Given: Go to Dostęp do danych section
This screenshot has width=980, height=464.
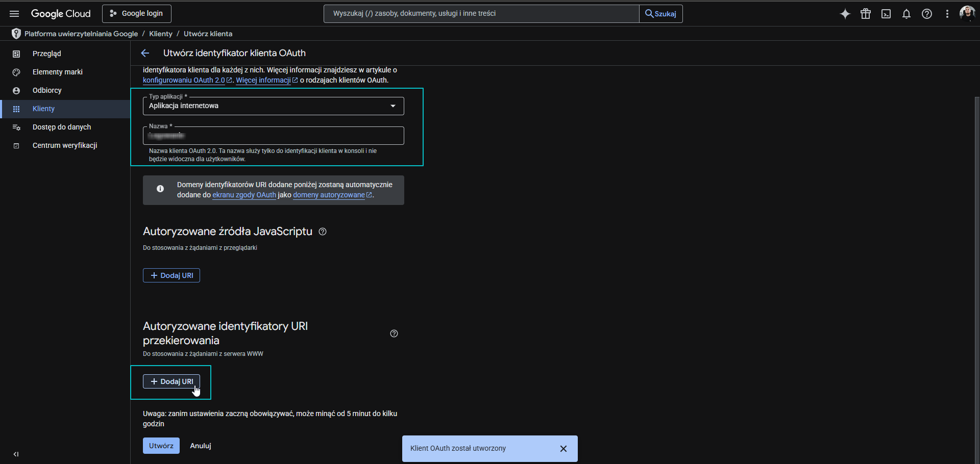Looking at the screenshot, I should pyautogui.click(x=62, y=127).
